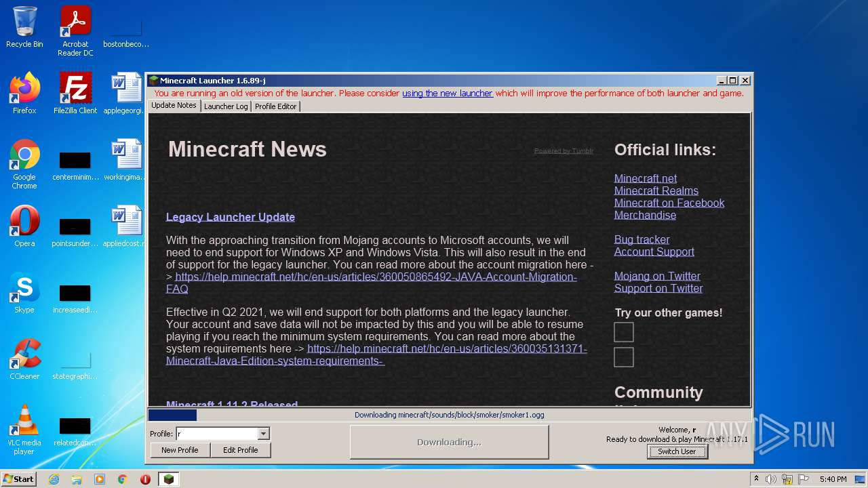This screenshot has width=868, height=488.
Task: Click the network tray icon
Action: tap(787, 479)
